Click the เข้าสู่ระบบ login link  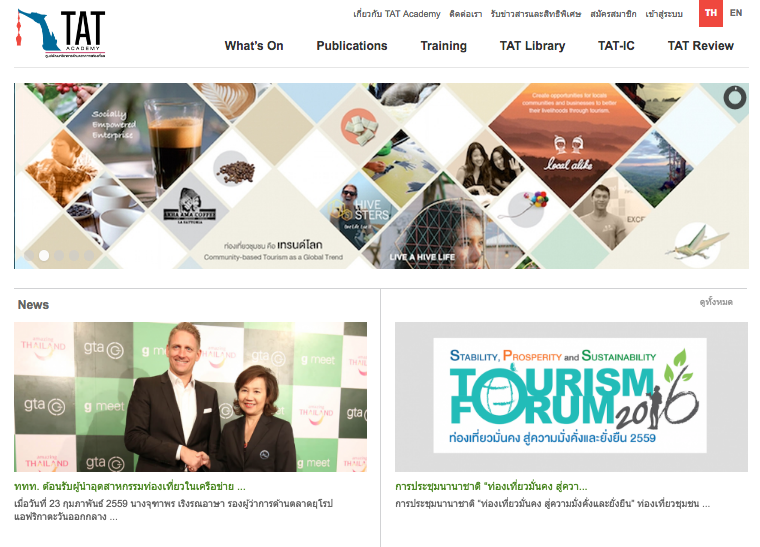[x=664, y=14]
